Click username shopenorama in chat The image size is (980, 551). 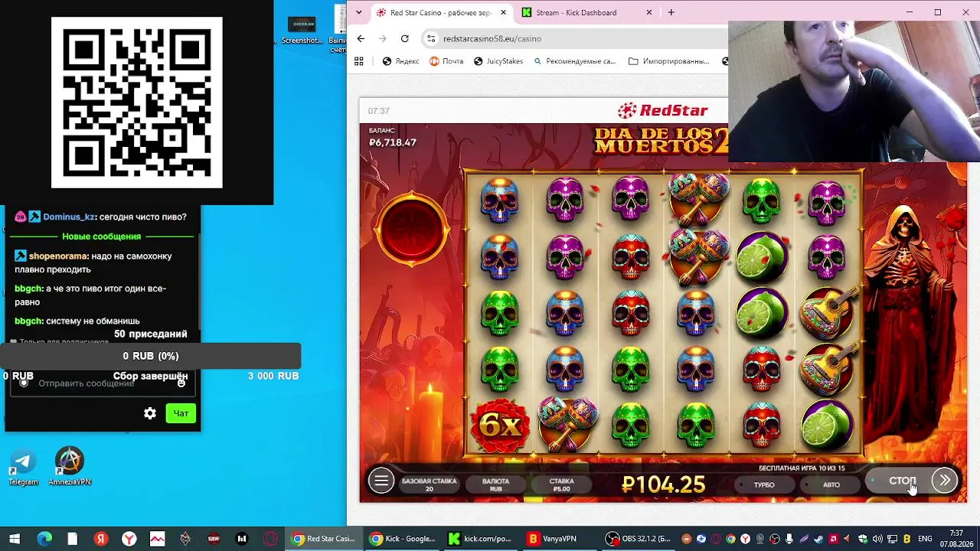(58, 256)
